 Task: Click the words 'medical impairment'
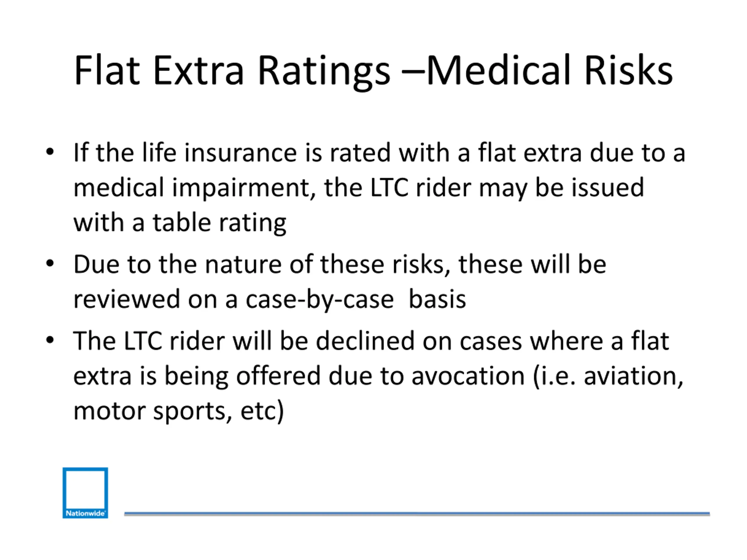(x=195, y=188)
